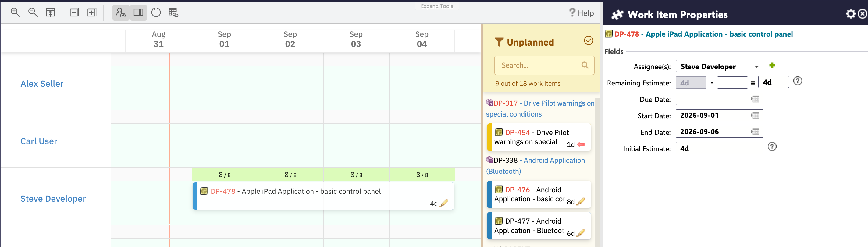
Task: Open linked table view icon
Action: click(x=173, y=13)
